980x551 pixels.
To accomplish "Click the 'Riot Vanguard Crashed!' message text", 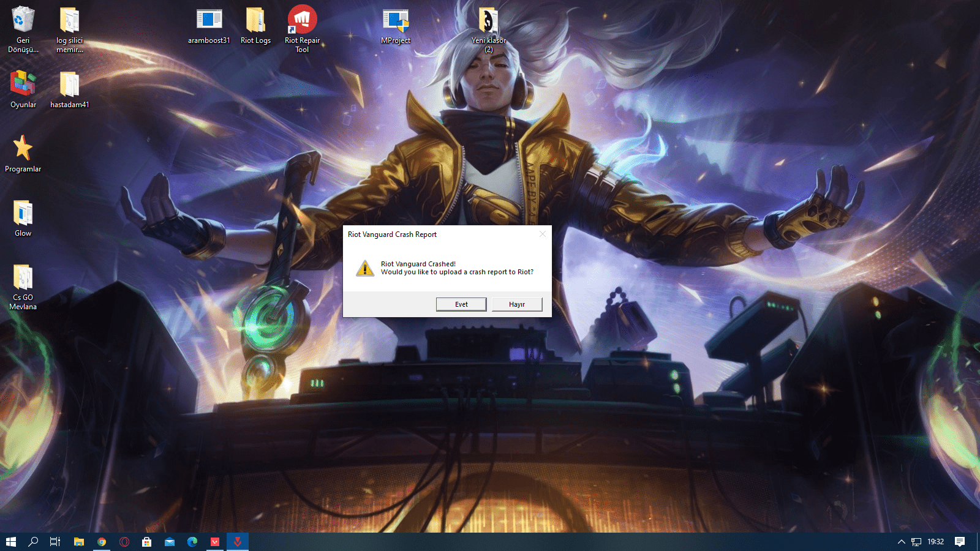I will (418, 264).
